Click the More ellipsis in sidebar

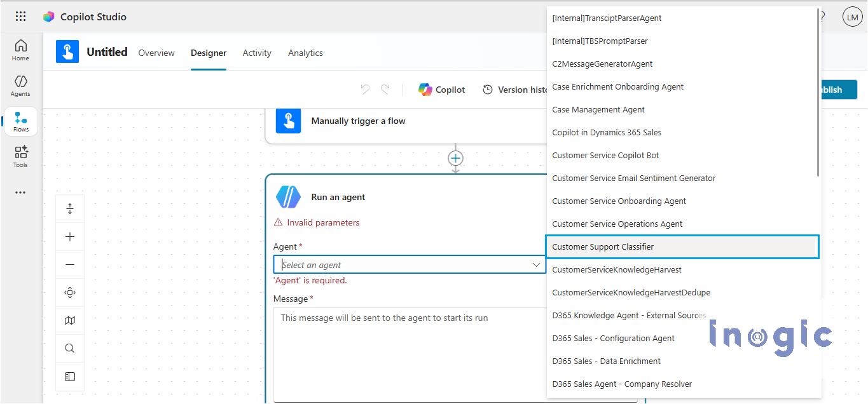tap(20, 192)
